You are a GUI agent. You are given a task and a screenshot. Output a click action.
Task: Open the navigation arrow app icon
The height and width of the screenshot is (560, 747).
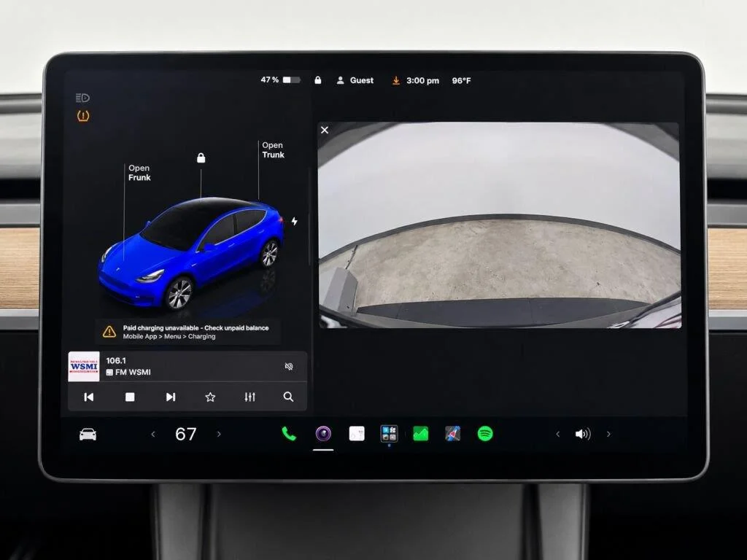coord(452,434)
